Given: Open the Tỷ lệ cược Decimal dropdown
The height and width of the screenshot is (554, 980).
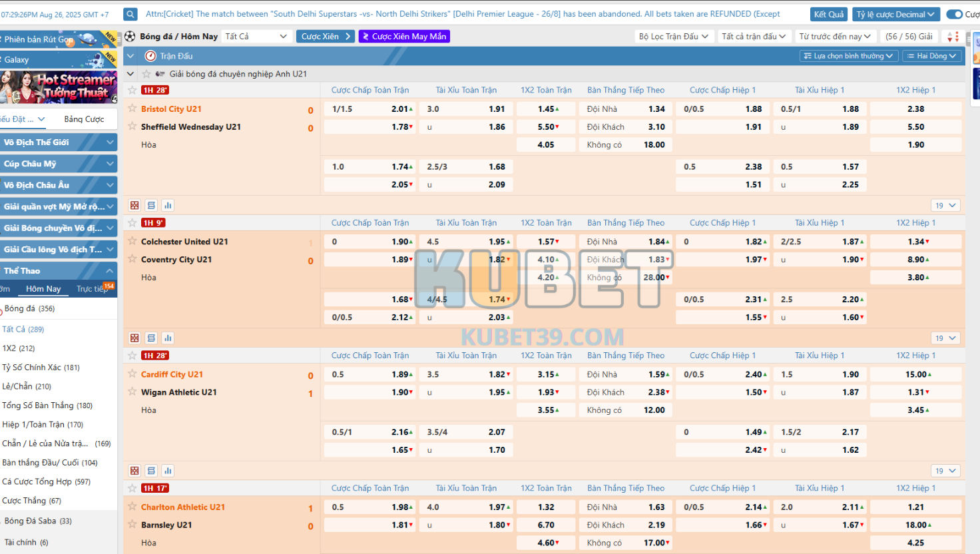Looking at the screenshot, I should (895, 14).
